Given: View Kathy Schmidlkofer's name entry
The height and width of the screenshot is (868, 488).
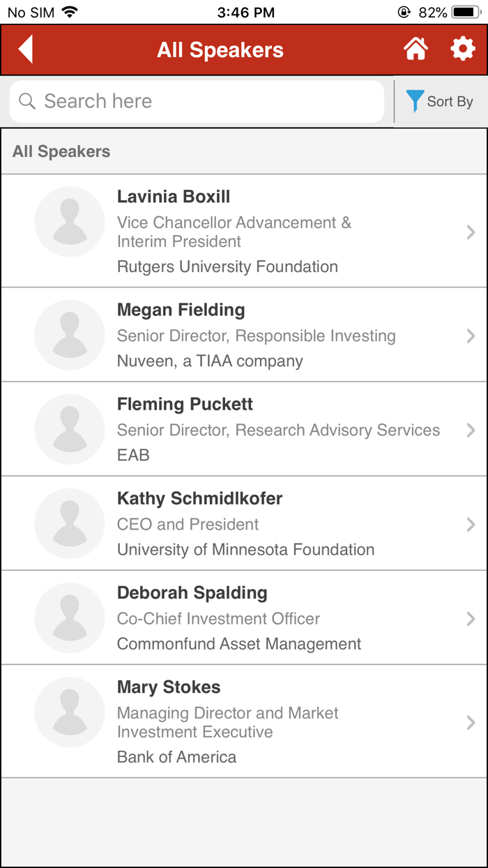Looking at the screenshot, I should tap(199, 499).
